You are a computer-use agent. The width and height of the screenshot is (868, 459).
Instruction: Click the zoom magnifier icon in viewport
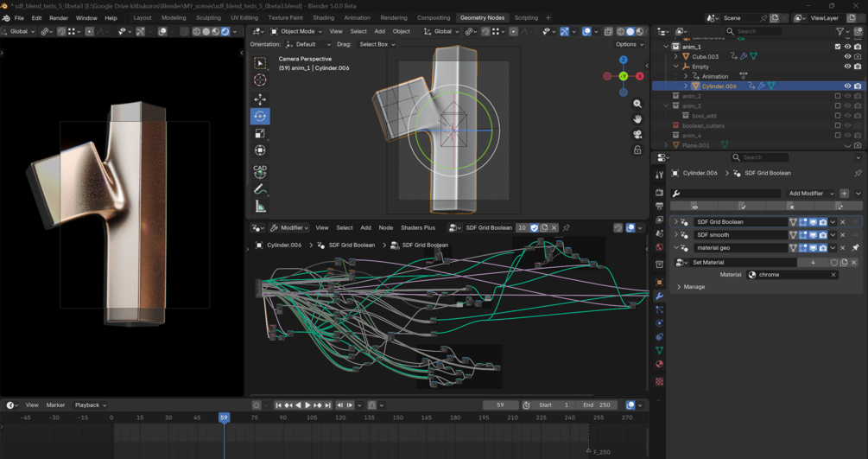637,104
